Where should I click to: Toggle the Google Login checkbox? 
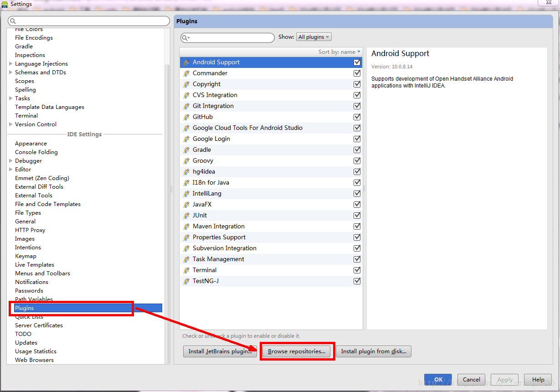pos(357,139)
